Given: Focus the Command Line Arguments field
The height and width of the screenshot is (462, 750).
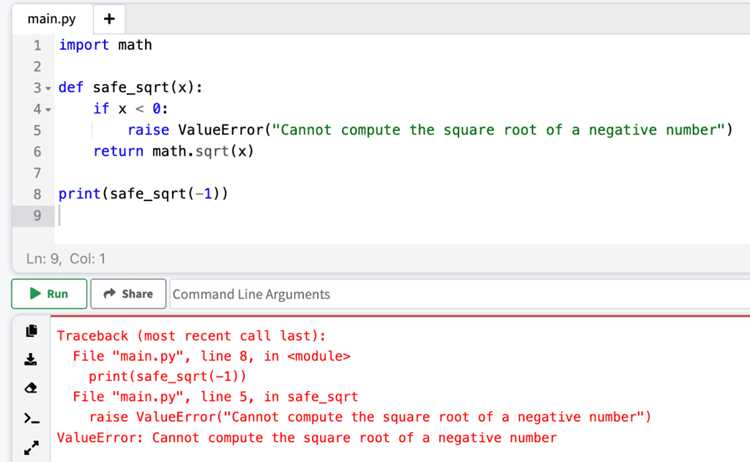Looking at the screenshot, I should coord(459,294).
